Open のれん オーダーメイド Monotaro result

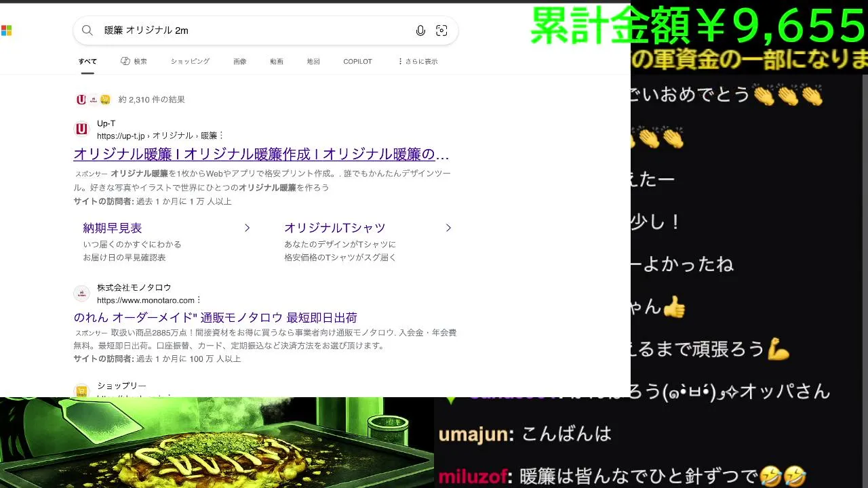(x=216, y=317)
